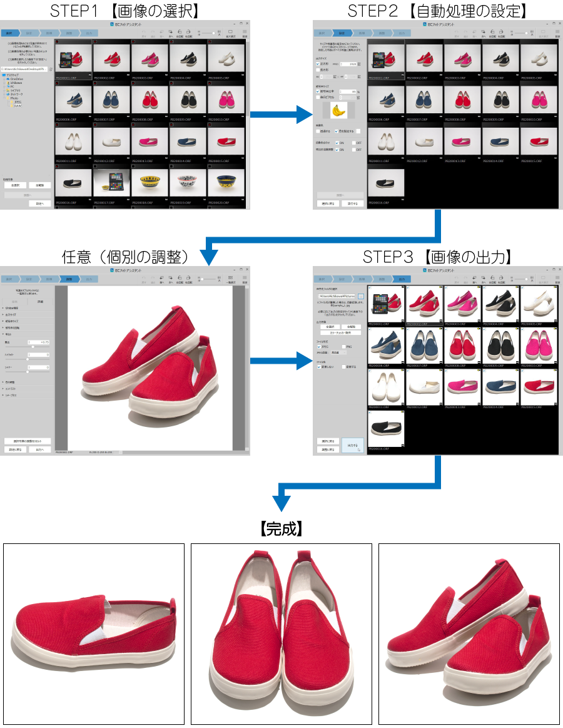Open enlarged view icon in STEP3 window
Screen dimensions: 563x728
tap(543, 278)
